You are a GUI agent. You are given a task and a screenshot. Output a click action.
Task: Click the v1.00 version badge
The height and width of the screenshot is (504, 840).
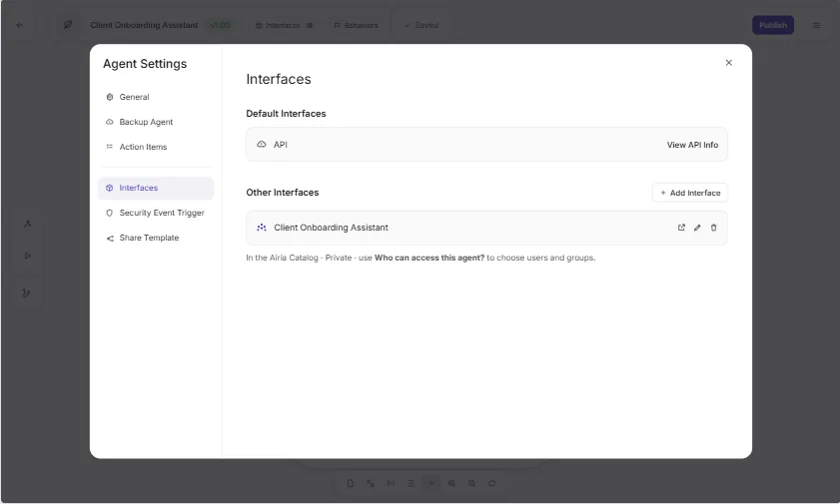coord(220,25)
